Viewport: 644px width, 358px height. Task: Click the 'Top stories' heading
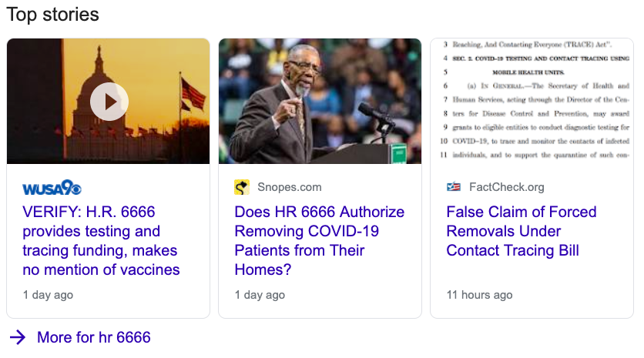click(52, 15)
